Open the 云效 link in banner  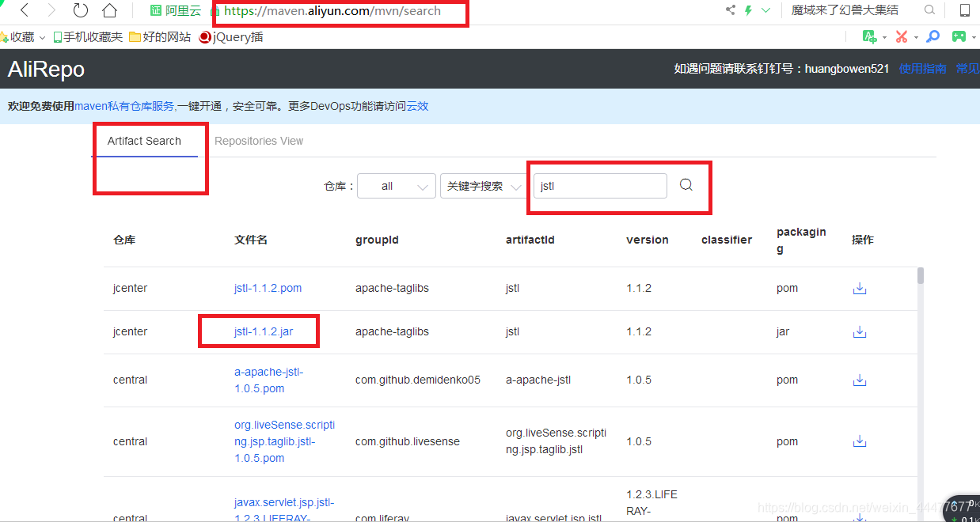tap(417, 106)
